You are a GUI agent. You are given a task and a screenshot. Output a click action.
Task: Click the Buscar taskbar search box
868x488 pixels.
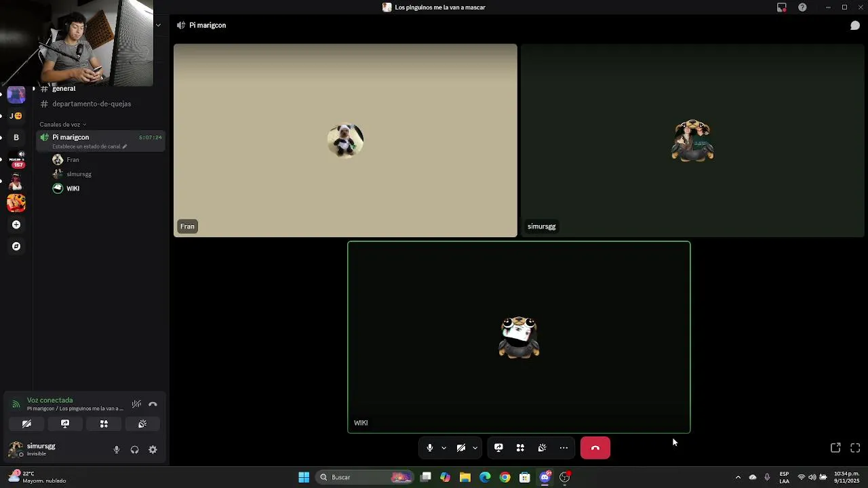coord(365,477)
